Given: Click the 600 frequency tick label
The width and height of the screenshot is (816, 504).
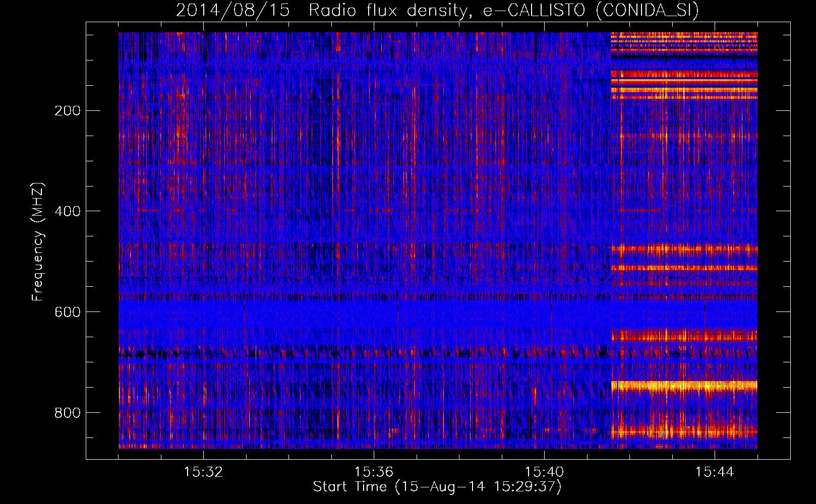Looking at the screenshot, I should pyautogui.click(x=67, y=312).
